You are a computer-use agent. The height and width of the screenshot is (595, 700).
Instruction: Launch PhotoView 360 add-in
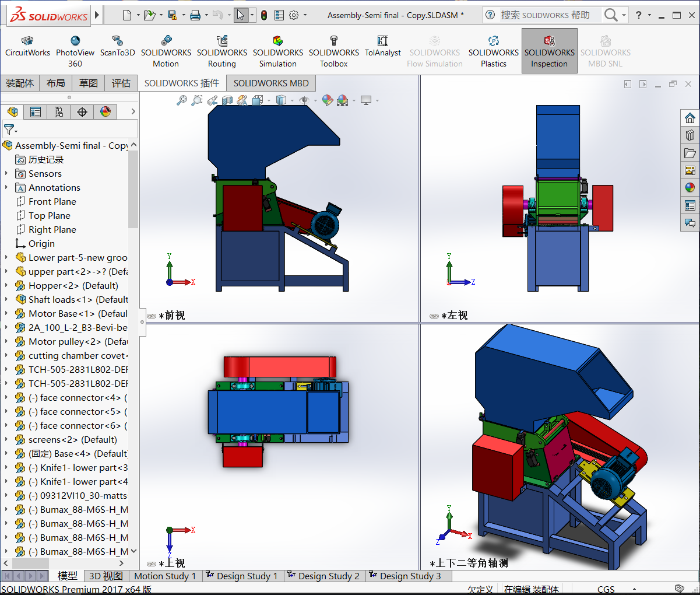[x=75, y=52]
